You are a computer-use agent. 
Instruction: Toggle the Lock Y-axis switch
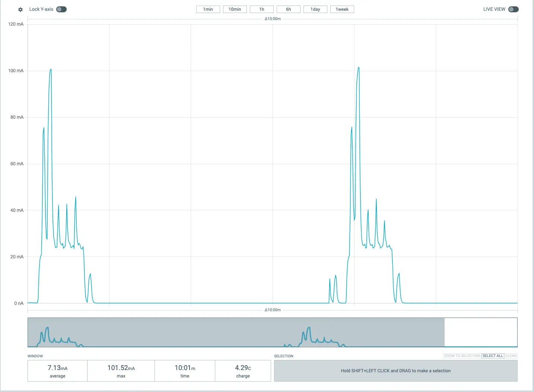pos(61,9)
